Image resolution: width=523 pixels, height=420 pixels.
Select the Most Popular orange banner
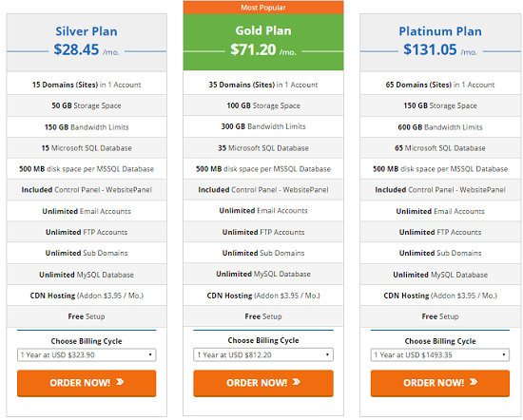[263, 8]
